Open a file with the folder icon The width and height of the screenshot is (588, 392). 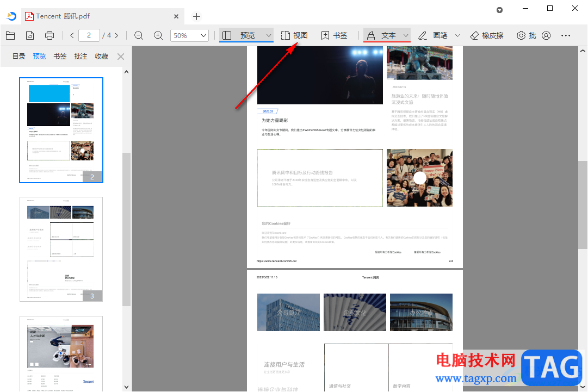(x=10, y=35)
